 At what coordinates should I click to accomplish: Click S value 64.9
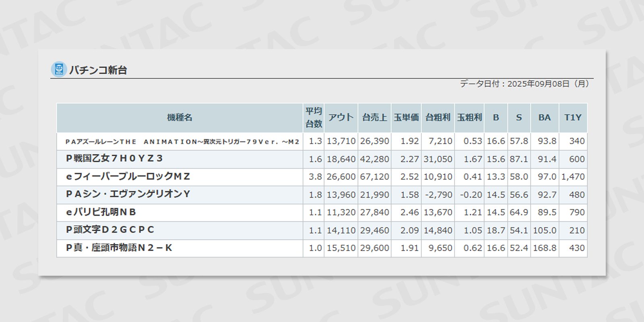point(519,212)
